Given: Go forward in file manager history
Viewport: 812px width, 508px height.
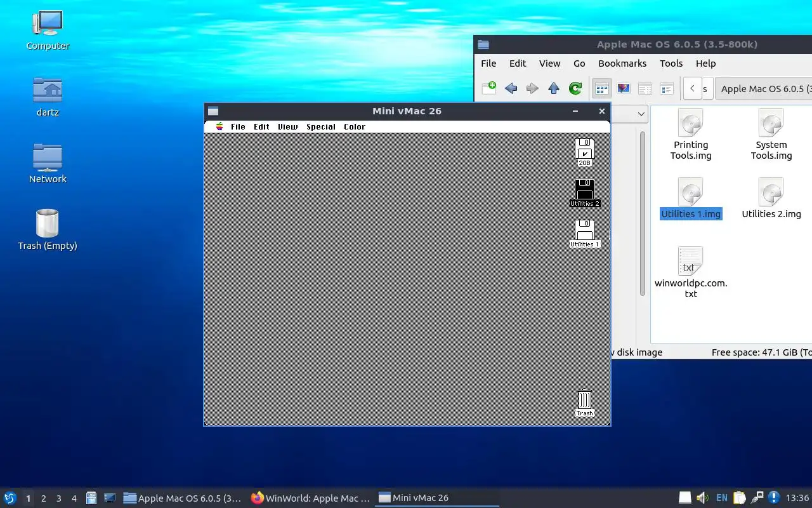Looking at the screenshot, I should tap(532, 88).
